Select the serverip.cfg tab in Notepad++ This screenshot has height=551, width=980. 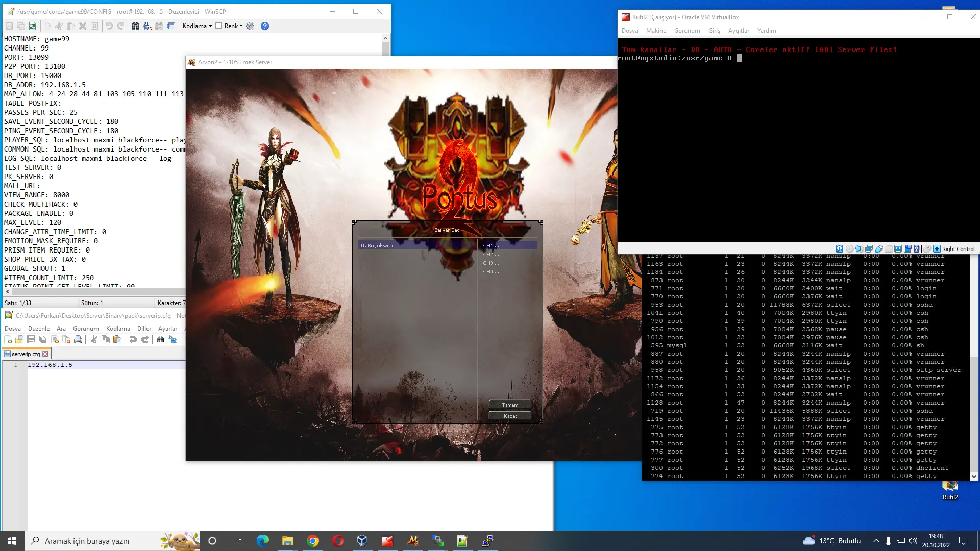(x=26, y=354)
